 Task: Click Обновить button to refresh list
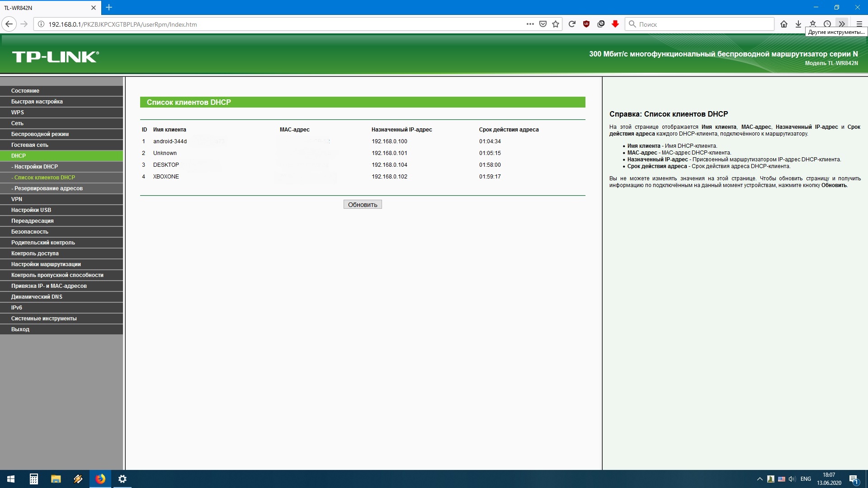tap(363, 204)
